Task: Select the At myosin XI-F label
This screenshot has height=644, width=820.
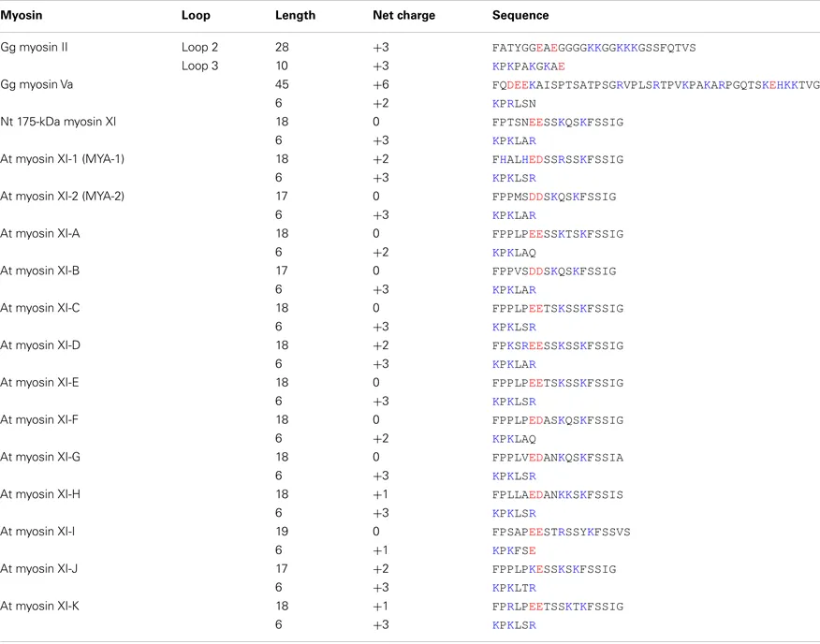Action: (39, 419)
